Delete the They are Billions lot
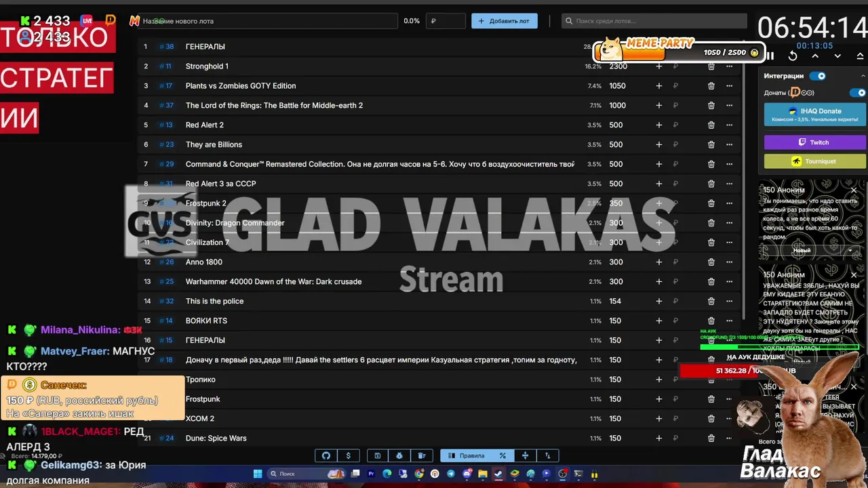The height and width of the screenshot is (488, 868). point(711,144)
